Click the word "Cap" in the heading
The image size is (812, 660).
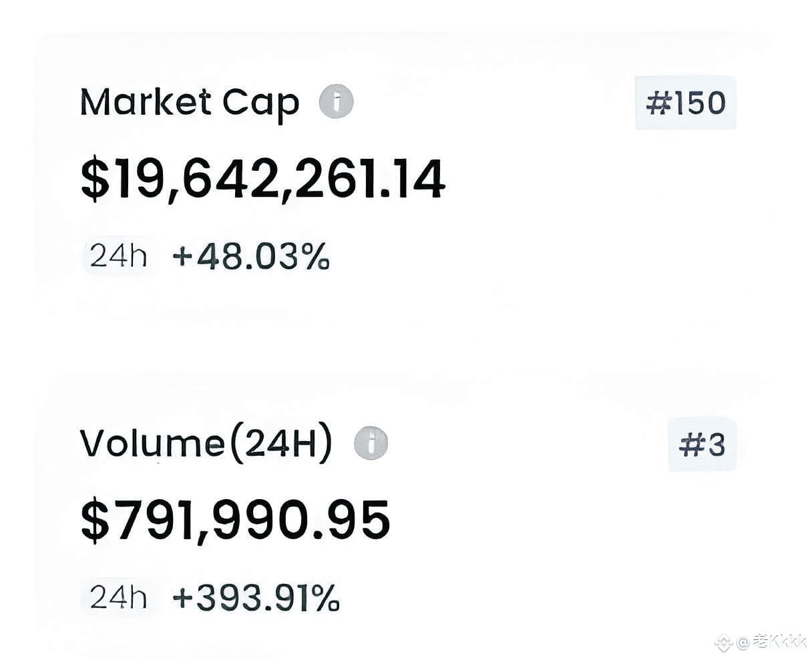260,104
